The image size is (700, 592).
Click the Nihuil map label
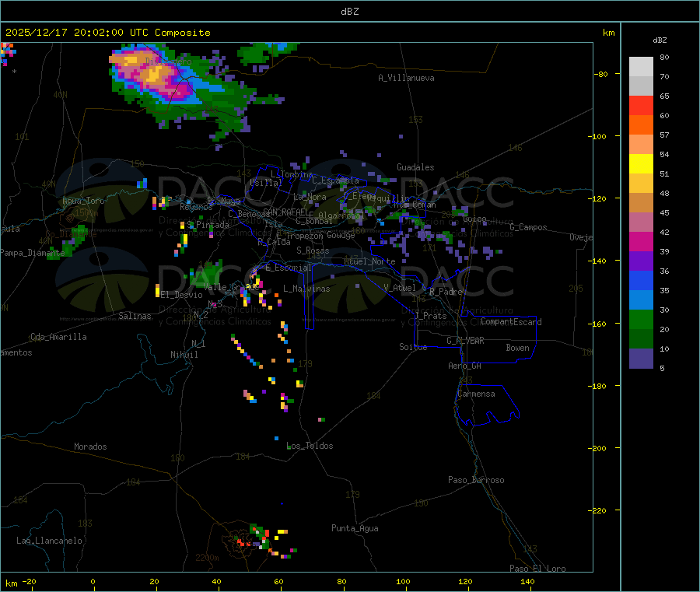pyautogui.click(x=184, y=355)
